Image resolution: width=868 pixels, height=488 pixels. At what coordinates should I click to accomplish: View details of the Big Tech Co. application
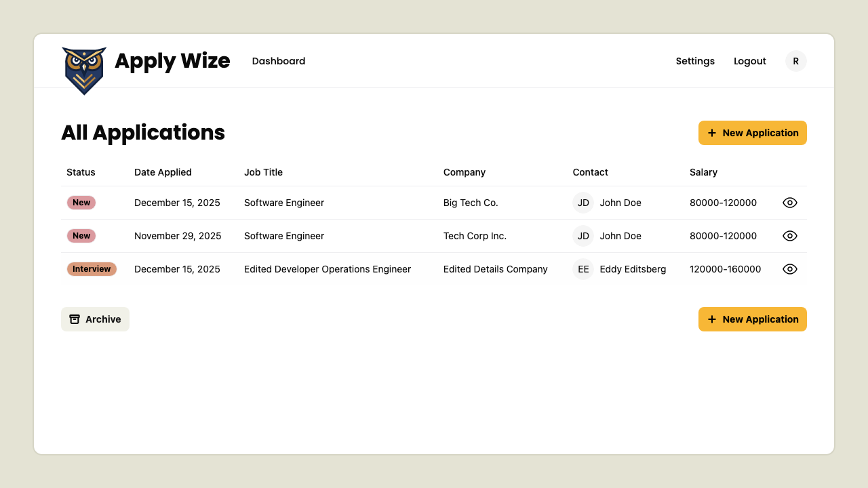click(x=789, y=202)
